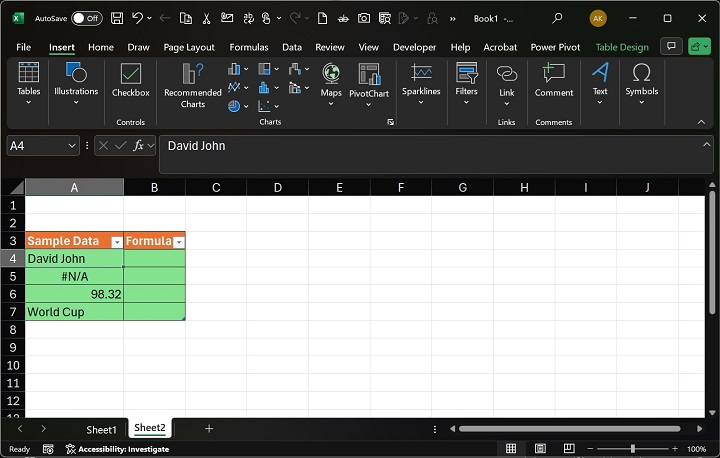The image size is (720, 458).
Task: Open the Formula column filter dropdown
Action: (x=179, y=242)
